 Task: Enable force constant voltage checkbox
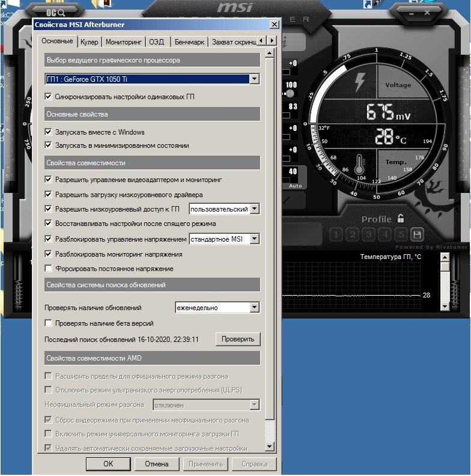click(x=48, y=269)
